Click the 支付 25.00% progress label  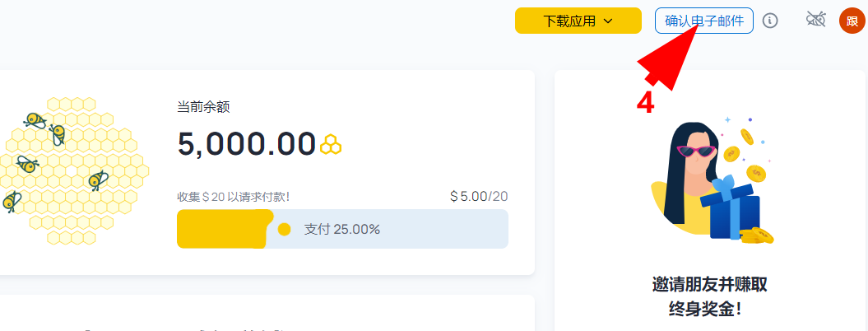coord(342,229)
